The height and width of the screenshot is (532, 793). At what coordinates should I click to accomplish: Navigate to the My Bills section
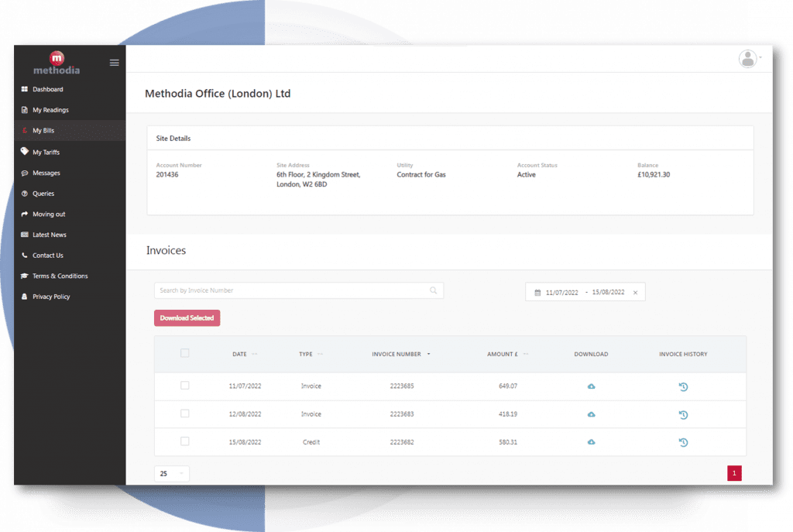point(26,130)
